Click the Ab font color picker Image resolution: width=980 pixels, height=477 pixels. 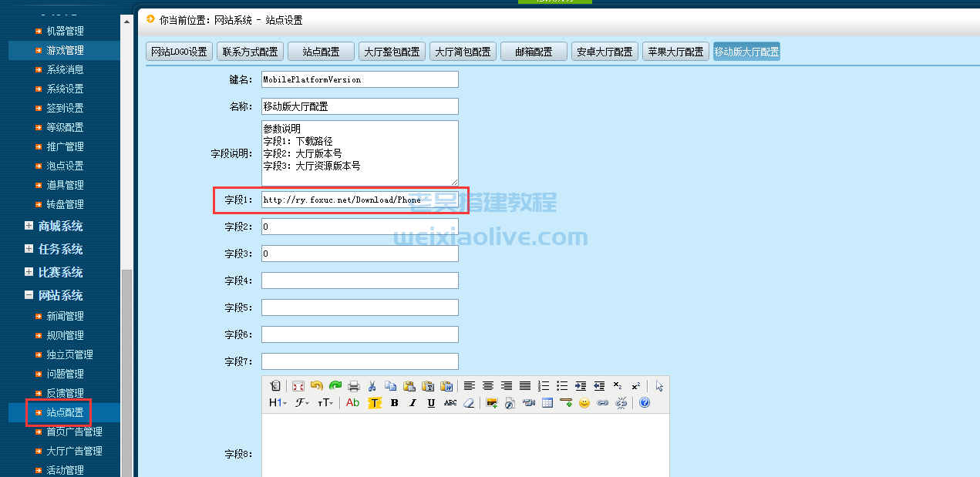pyautogui.click(x=352, y=404)
